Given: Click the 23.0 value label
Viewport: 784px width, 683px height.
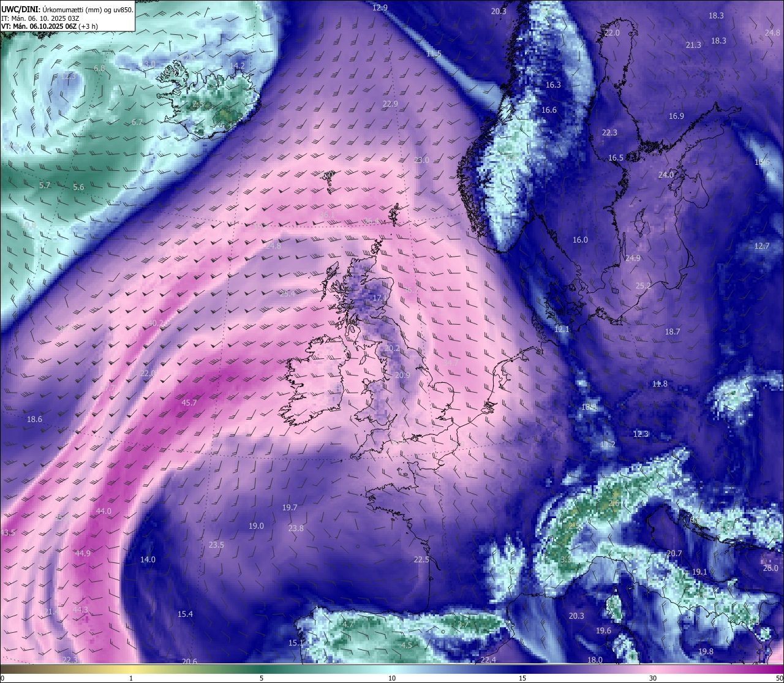Looking at the screenshot, I should click(421, 160).
